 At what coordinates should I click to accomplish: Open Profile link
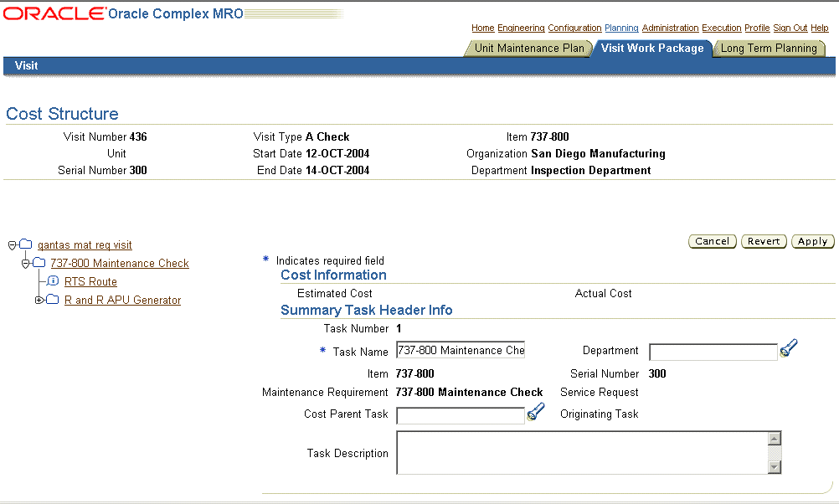[757, 28]
